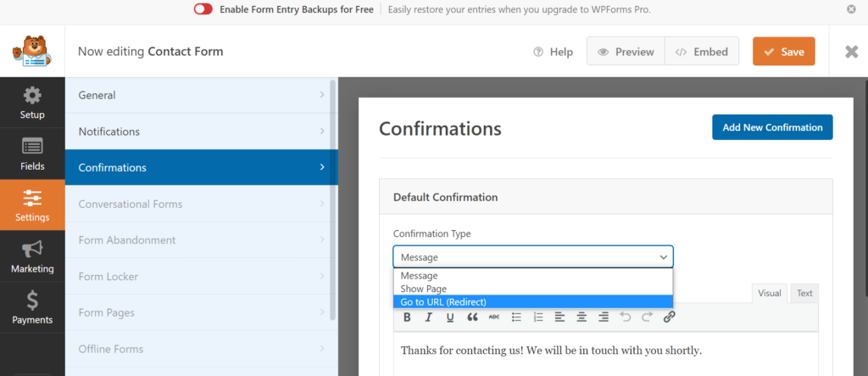
Task: Click the Preview button
Action: click(626, 52)
